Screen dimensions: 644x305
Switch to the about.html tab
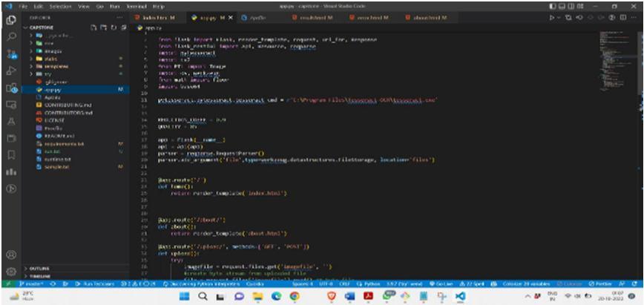[428, 18]
